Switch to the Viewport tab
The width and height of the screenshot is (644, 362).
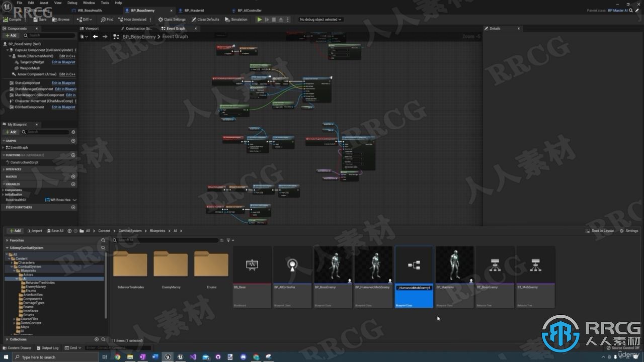click(x=92, y=29)
